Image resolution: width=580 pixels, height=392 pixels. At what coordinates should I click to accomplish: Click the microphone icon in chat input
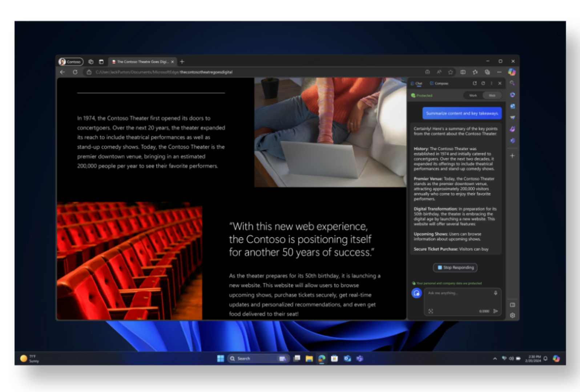tap(495, 293)
